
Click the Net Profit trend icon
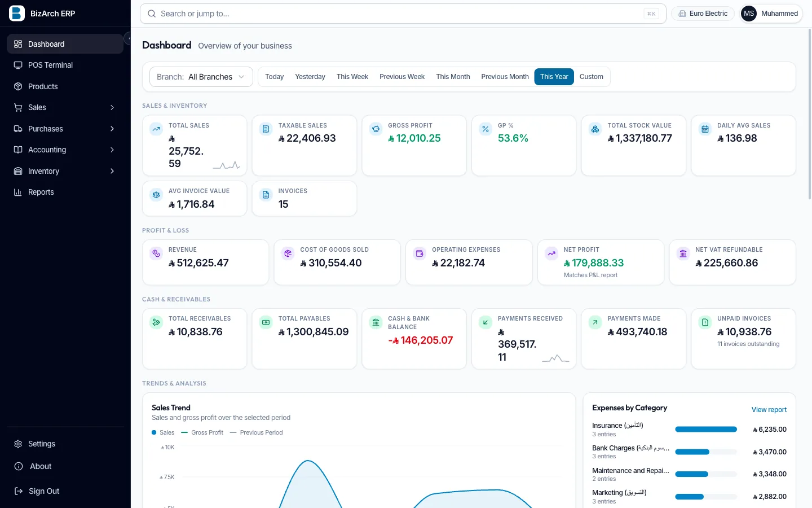[551, 253]
